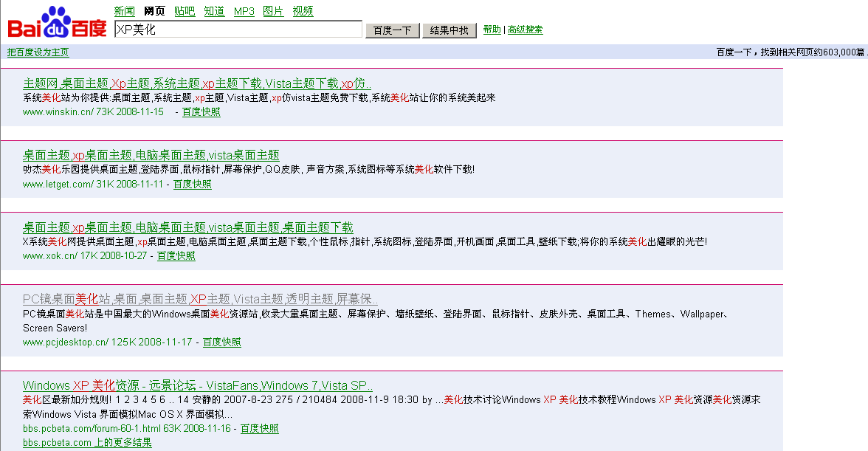Open the 帮助 help page
Screen dimensions: 868x451
click(492, 30)
